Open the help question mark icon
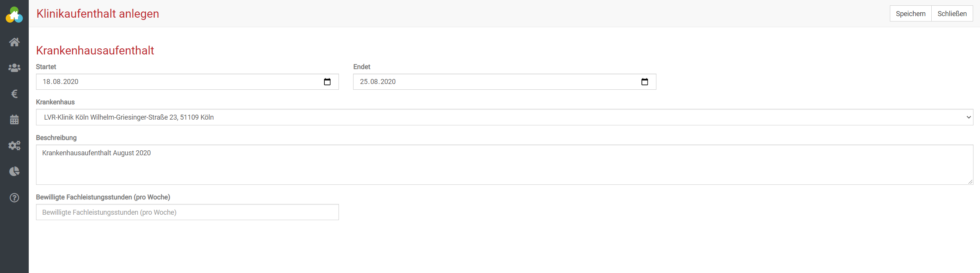This screenshot has width=980, height=273. click(14, 198)
